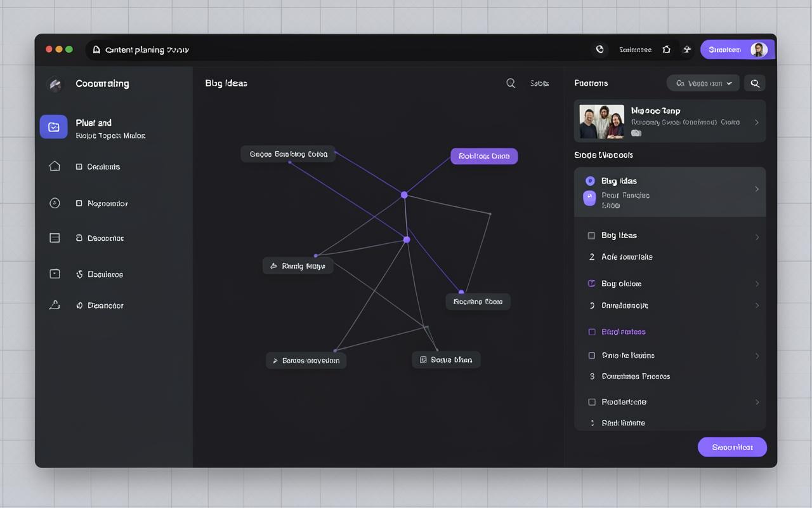Click the purple avatar button in title bar
Viewport: 812px width, 508px height.
(x=738, y=50)
